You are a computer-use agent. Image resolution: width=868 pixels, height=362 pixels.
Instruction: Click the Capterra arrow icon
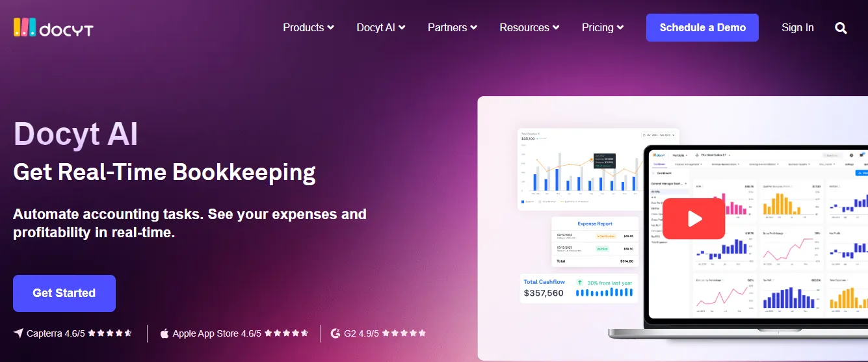[x=18, y=333]
